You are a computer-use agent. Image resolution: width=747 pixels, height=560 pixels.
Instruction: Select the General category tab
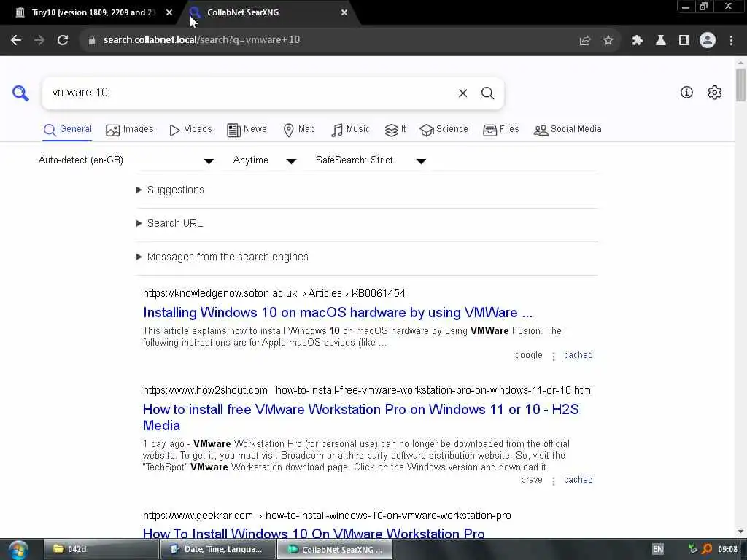[x=67, y=129]
